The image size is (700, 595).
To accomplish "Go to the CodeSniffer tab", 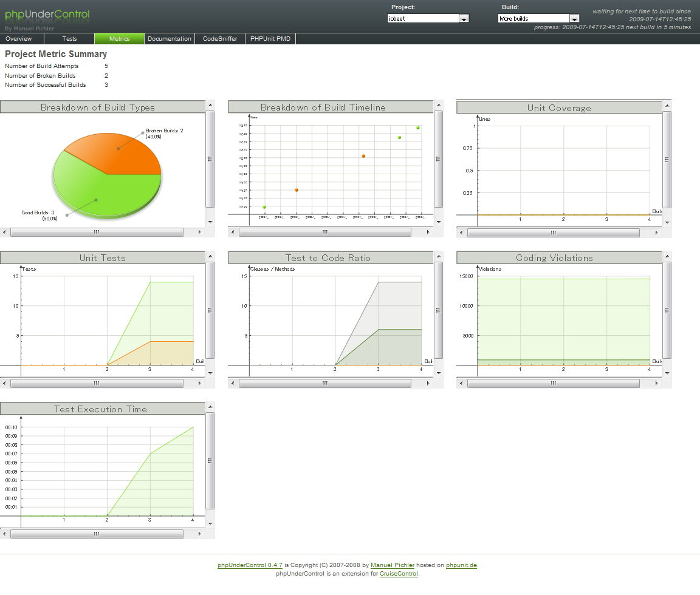I will tap(220, 39).
